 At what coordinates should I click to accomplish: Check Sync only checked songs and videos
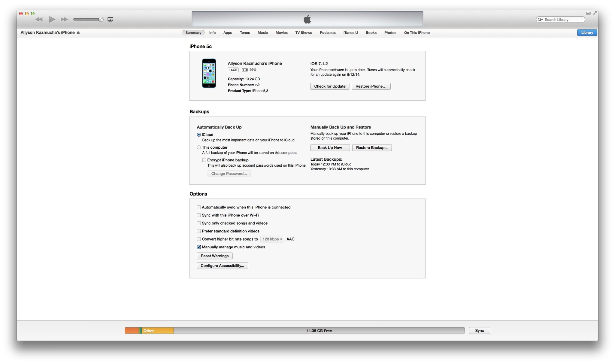tap(199, 223)
